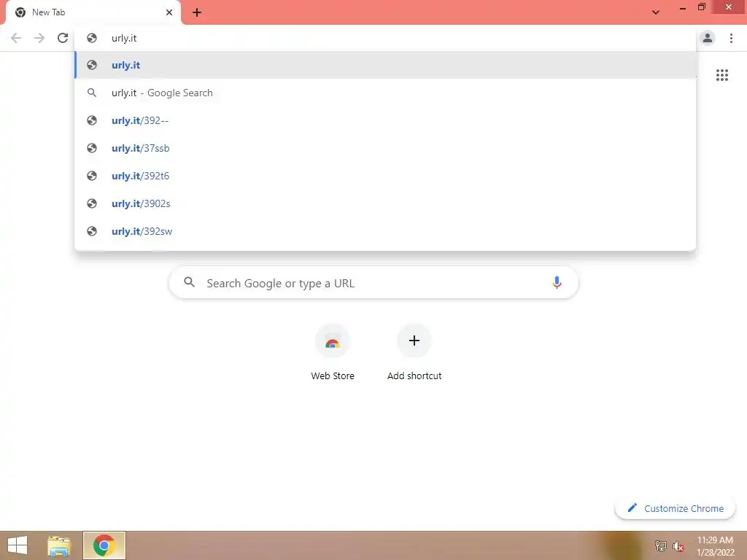Open the Web Store shortcut
Viewport: 747px width, 560px height.
pos(333,352)
